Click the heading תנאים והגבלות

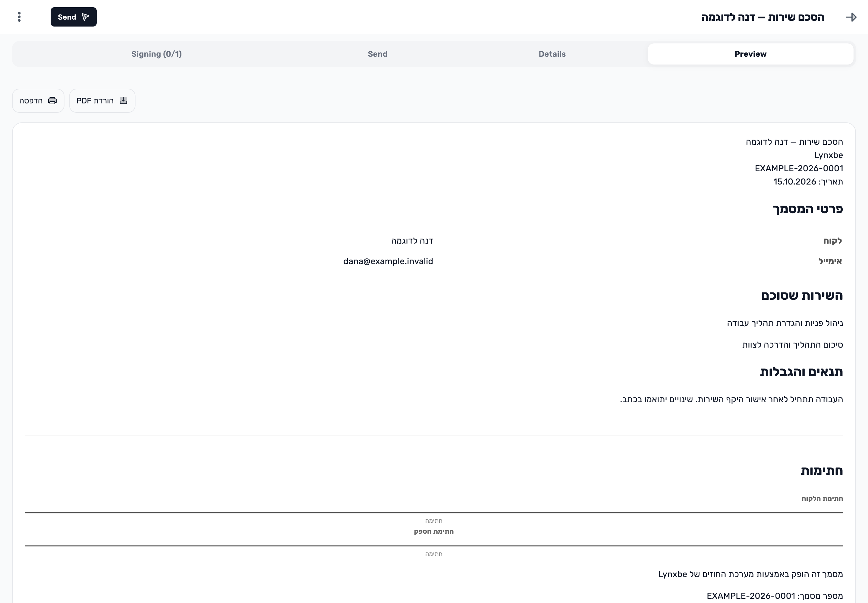click(801, 372)
